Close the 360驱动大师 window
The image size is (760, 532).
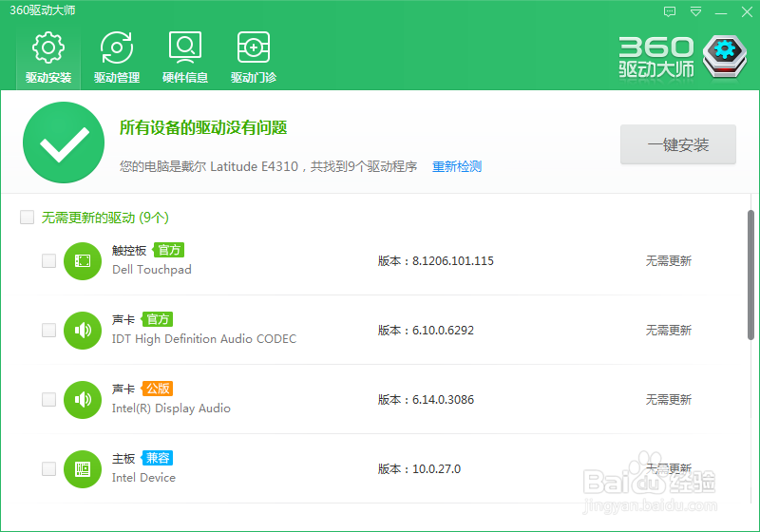pyautogui.click(x=747, y=11)
